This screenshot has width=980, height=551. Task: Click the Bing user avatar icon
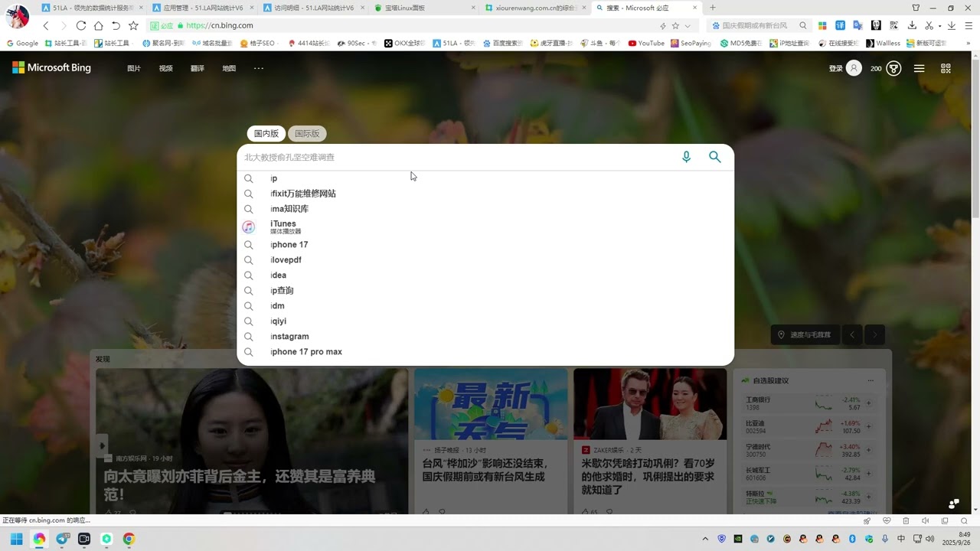(854, 68)
